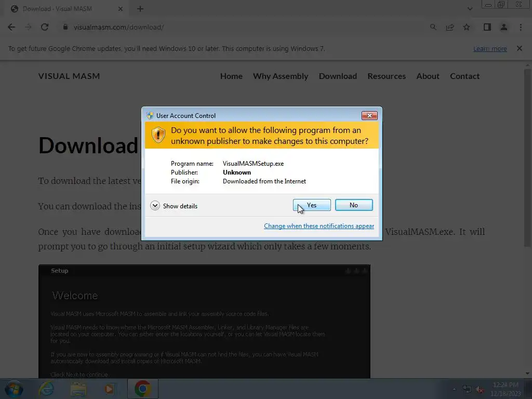The image size is (532, 399).
Task: Click the zoom magnifier icon in address bar
Action: [x=433, y=27]
